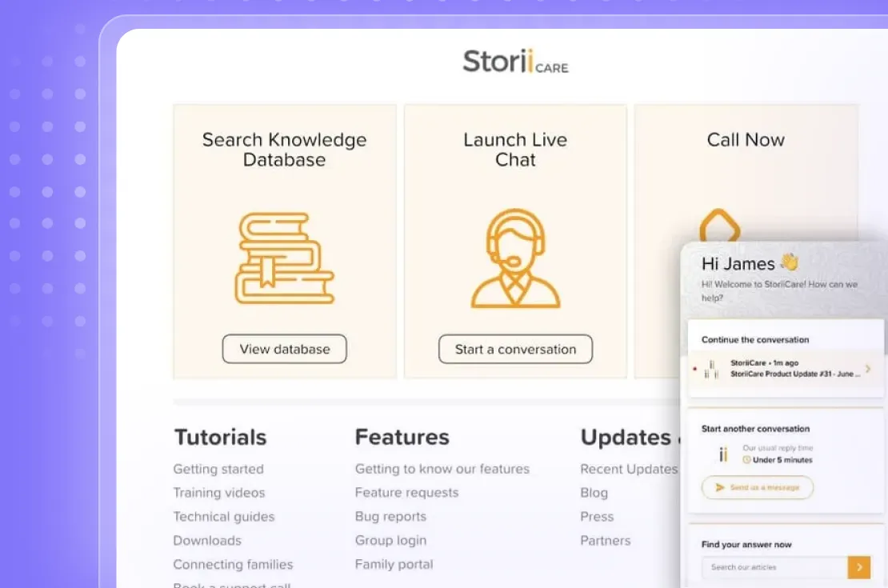888x588 pixels.
Task: Open the Downloads link
Action: 207,541
